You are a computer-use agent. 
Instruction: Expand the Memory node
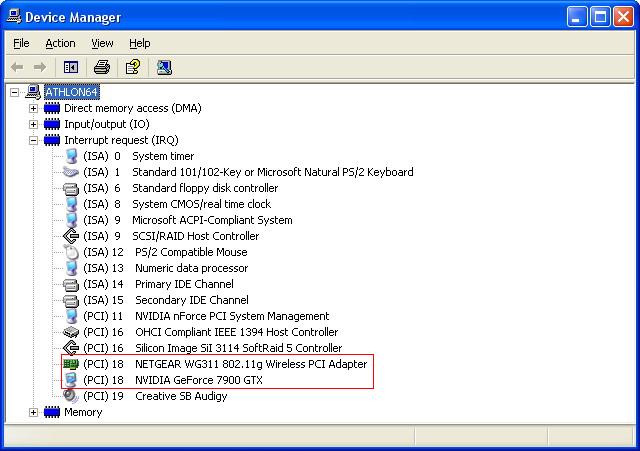pos(33,412)
